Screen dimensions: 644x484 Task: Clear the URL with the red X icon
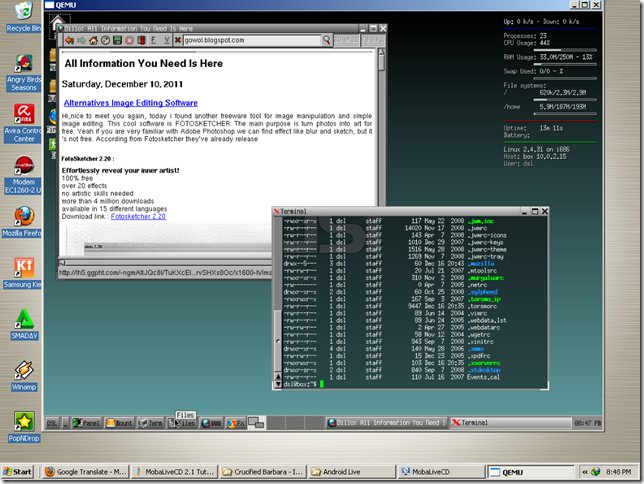click(178, 40)
